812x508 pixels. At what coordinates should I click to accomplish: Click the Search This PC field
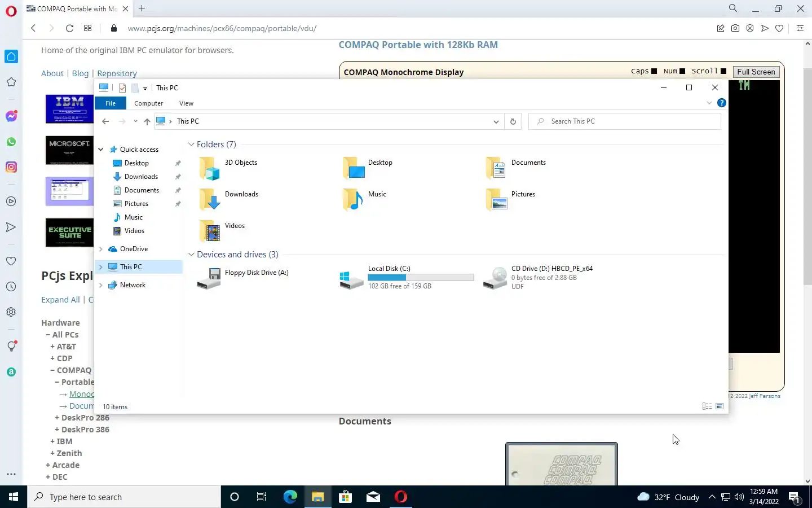point(625,121)
